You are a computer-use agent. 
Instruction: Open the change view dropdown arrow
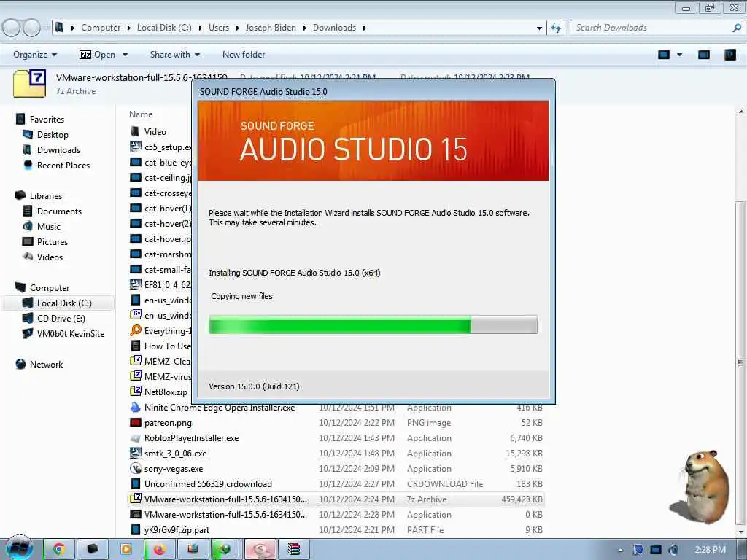pos(680,55)
